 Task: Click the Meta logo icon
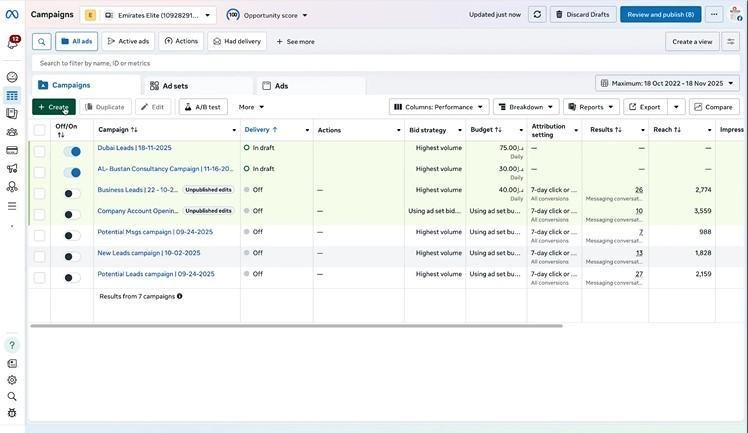click(x=12, y=15)
